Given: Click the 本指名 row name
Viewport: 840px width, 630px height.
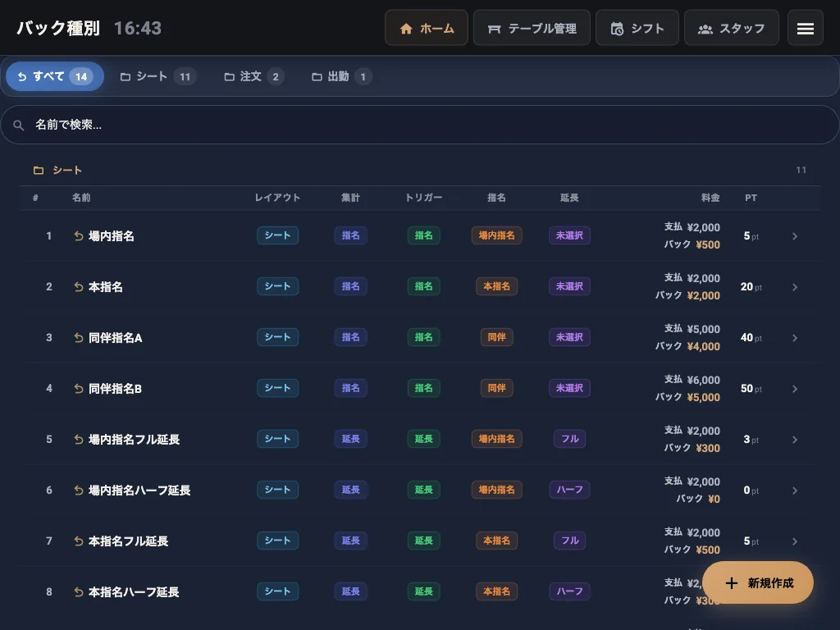Looking at the screenshot, I should click(106, 286).
